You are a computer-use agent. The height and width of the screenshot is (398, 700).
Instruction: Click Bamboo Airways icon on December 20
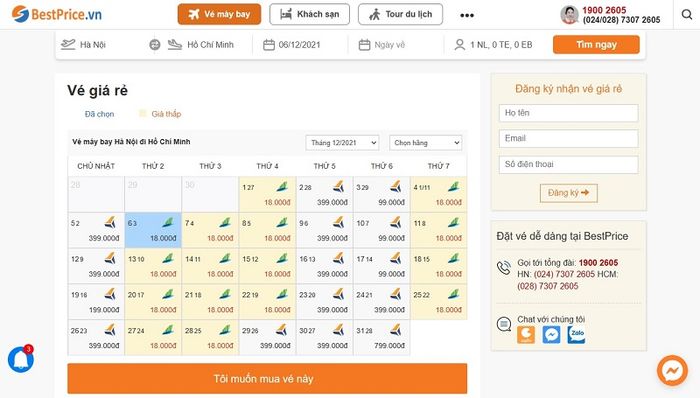pyautogui.click(x=167, y=294)
